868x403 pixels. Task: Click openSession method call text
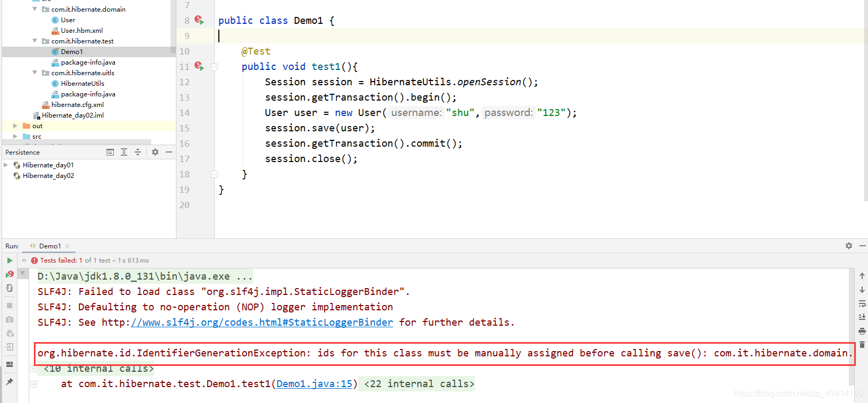[489, 82]
